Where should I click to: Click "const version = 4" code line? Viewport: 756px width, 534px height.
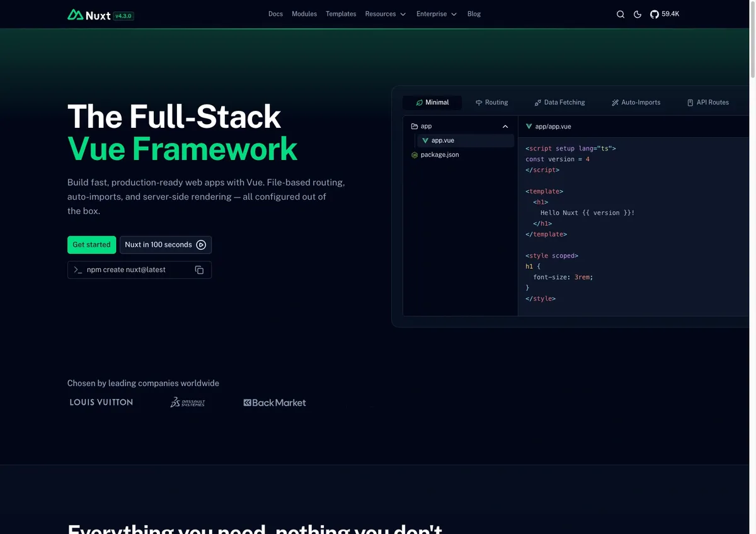pos(558,159)
